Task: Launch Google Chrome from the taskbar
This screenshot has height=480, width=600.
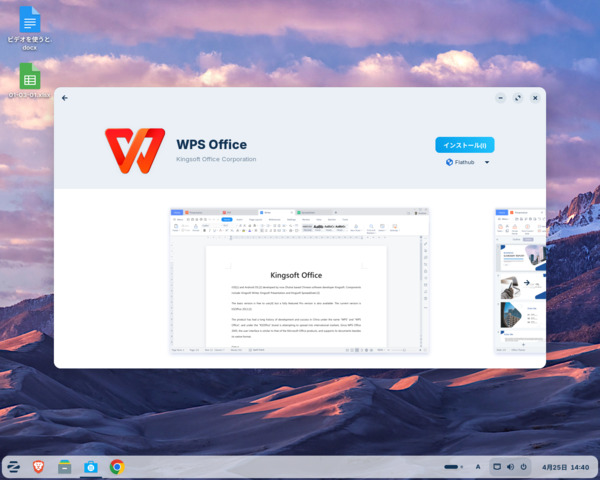Action: coord(117,467)
